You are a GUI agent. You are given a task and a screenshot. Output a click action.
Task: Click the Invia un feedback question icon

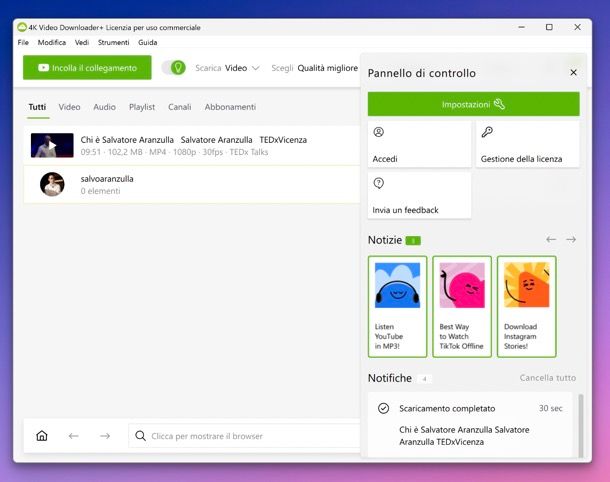[379, 183]
